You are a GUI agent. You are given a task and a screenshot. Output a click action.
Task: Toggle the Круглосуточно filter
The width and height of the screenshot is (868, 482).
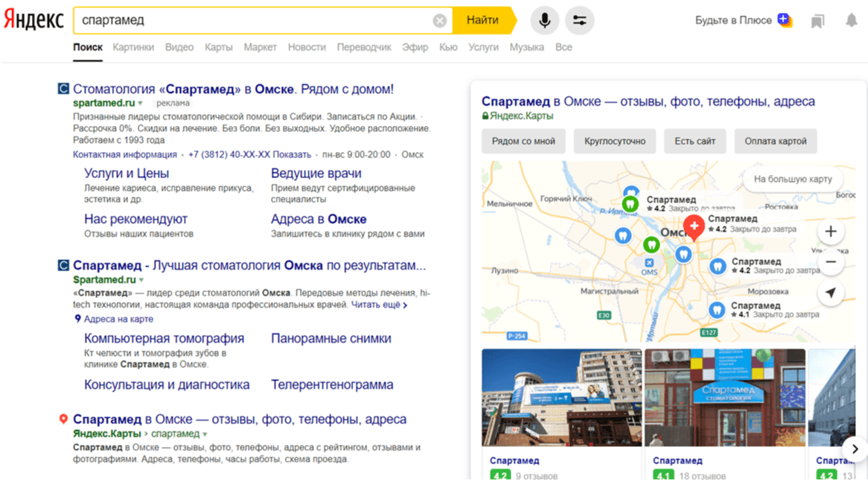(615, 142)
